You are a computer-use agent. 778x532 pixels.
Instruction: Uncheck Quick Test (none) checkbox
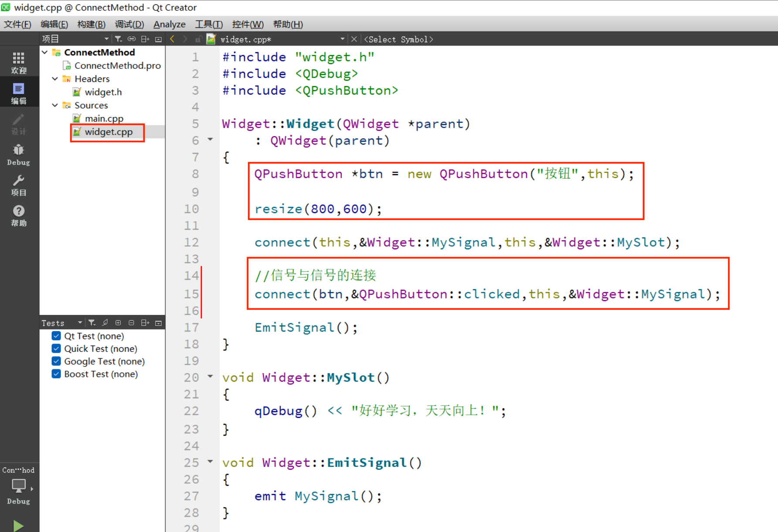coord(56,349)
